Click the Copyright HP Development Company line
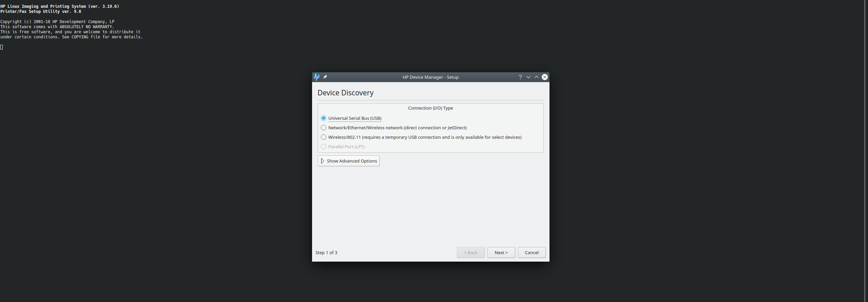This screenshot has width=868, height=302. coord(57,22)
